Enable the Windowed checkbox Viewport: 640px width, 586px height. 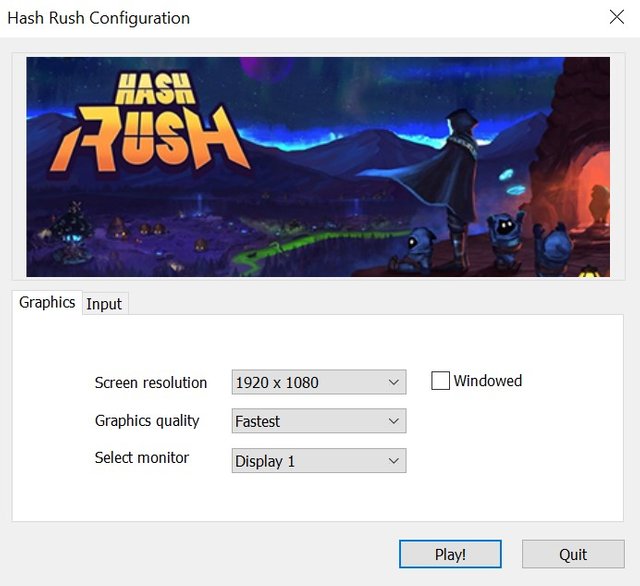pos(440,380)
